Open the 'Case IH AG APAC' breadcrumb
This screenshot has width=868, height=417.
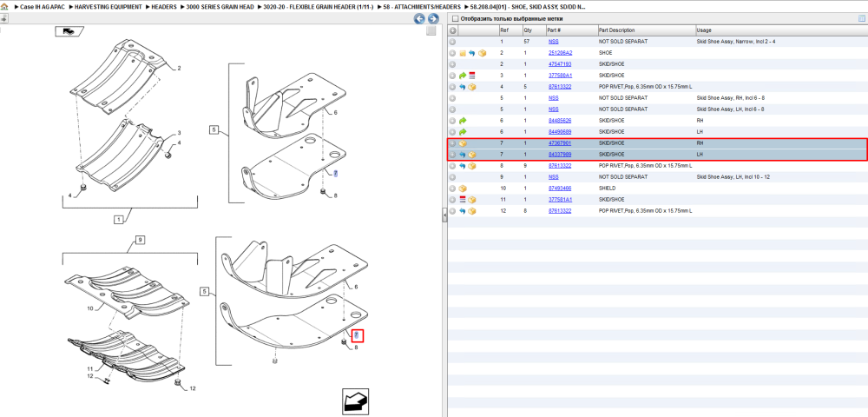(42, 7)
